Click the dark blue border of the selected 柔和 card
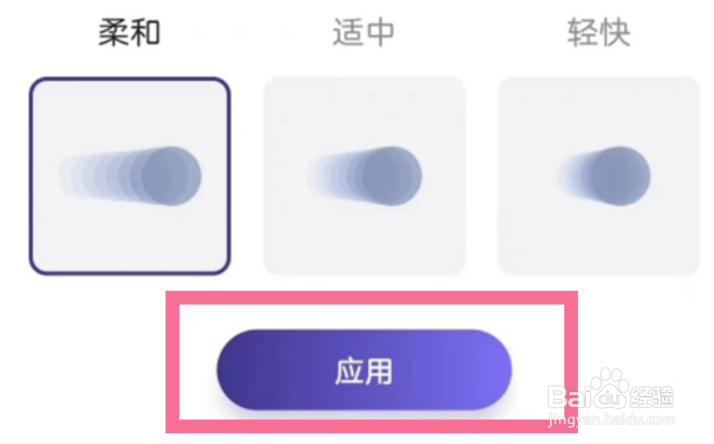 31,176
